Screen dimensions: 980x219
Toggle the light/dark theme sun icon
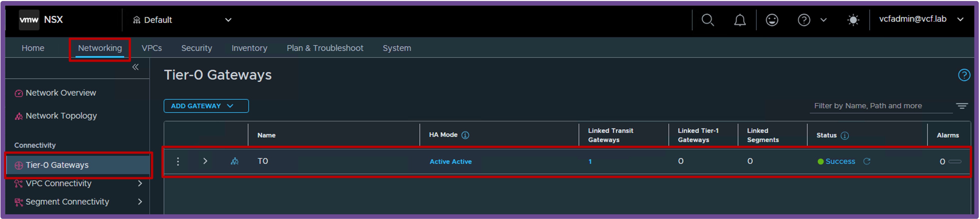click(x=853, y=20)
